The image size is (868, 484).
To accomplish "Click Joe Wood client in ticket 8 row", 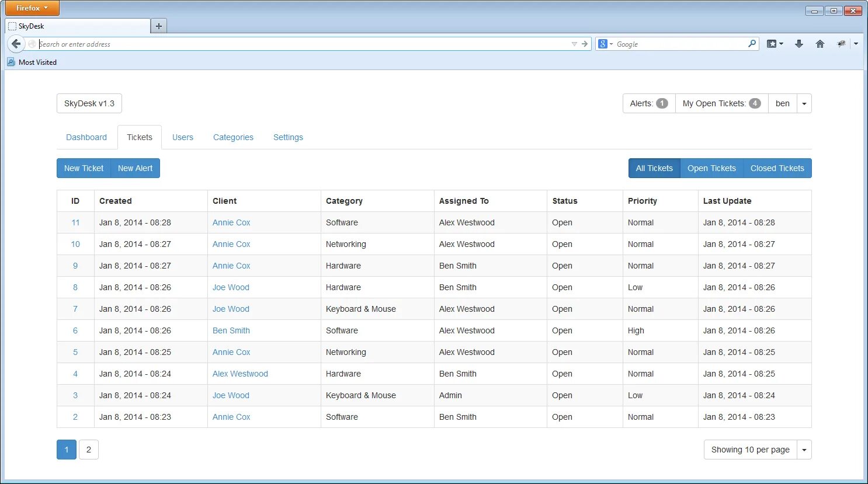I will click(231, 287).
